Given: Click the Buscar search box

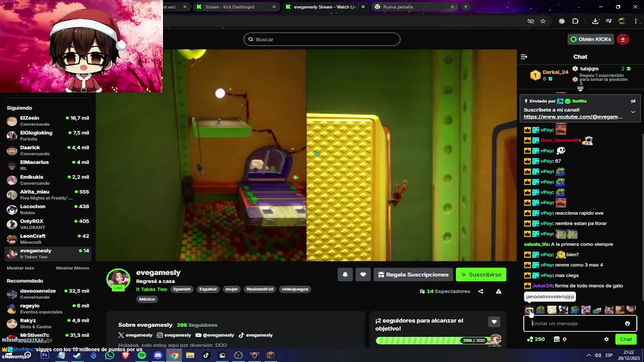Looking at the screenshot, I should point(322,39).
